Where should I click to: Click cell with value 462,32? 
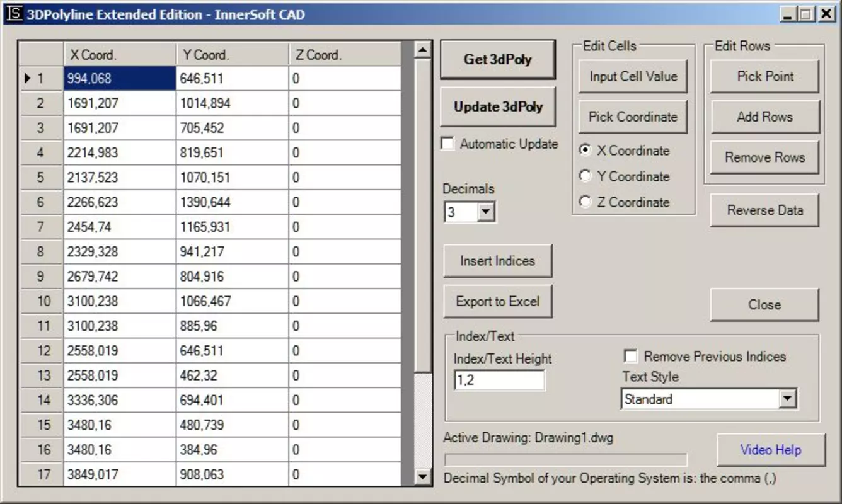click(x=232, y=375)
